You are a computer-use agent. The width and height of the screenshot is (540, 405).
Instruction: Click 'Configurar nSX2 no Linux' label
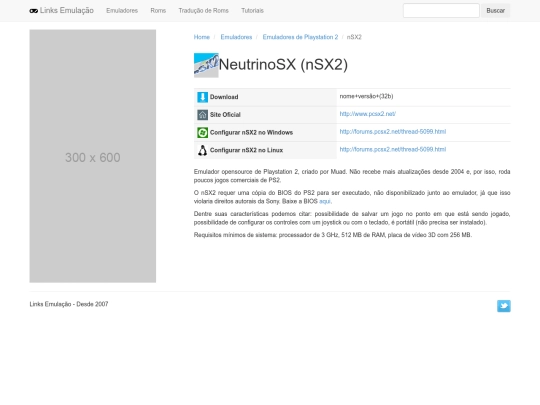(247, 150)
